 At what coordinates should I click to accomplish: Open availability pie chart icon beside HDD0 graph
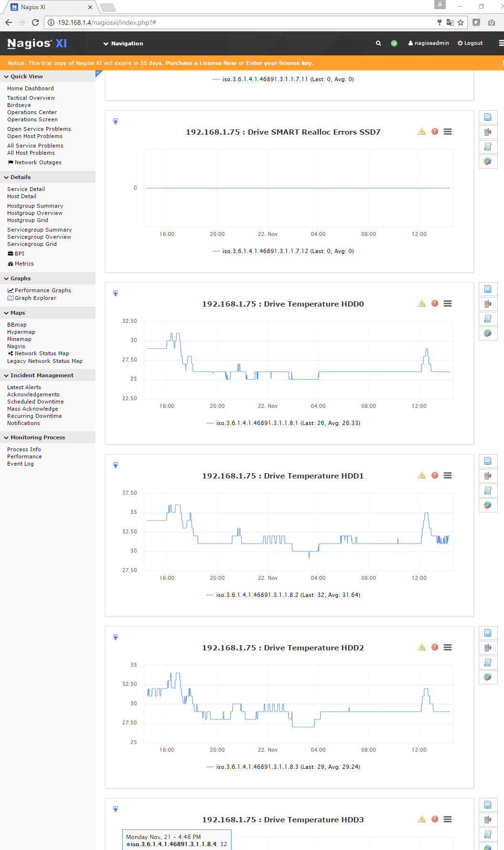(488, 334)
